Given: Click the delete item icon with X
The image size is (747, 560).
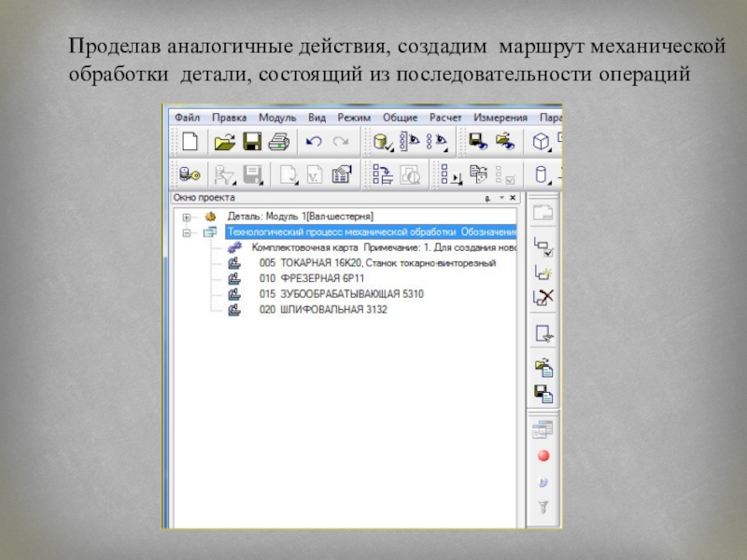Looking at the screenshot, I should [x=543, y=298].
